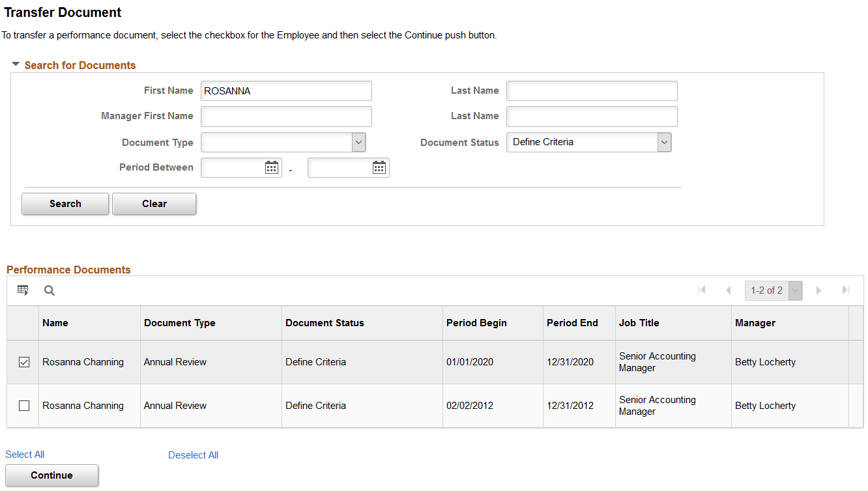The width and height of the screenshot is (868, 491).
Task: Go to first page of results
Action: [x=702, y=290]
